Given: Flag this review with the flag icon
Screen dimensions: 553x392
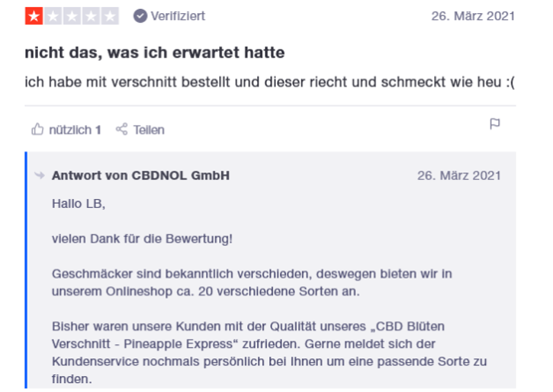Looking at the screenshot, I should click(495, 124).
